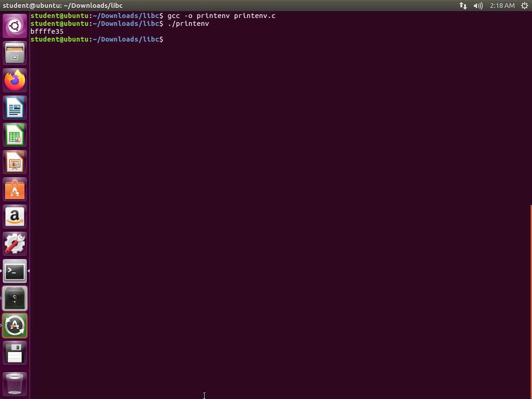Screen dimensions: 532x399
Task: Open LibreOffice Writer from the launcher
Action: [x=15, y=108]
